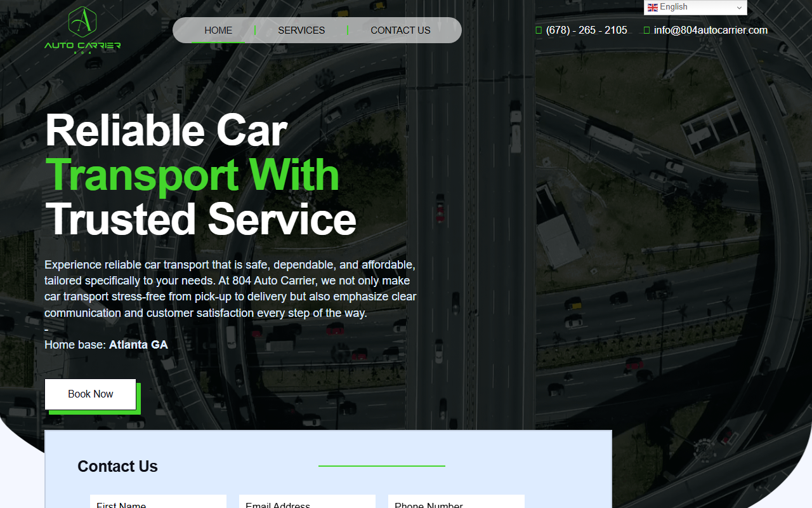Focus the First Name input field

pyautogui.click(x=158, y=502)
